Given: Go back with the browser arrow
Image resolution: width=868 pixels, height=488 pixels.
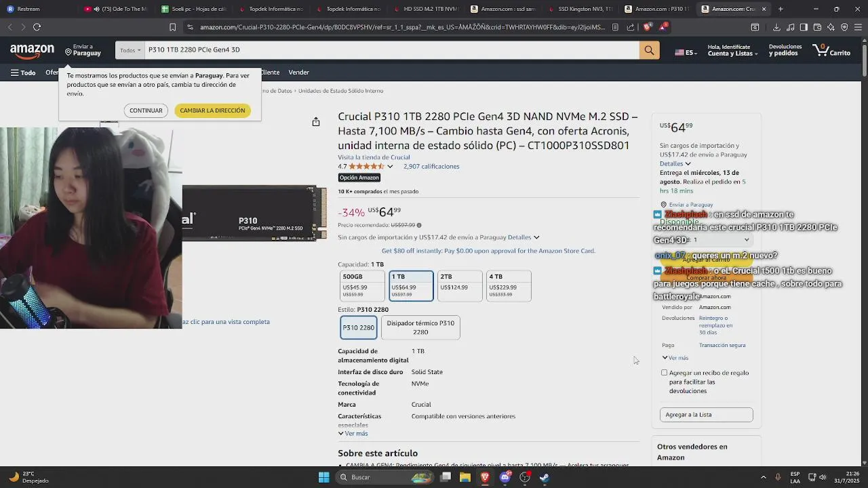Looking at the screenshot, I should click(9, 27).
